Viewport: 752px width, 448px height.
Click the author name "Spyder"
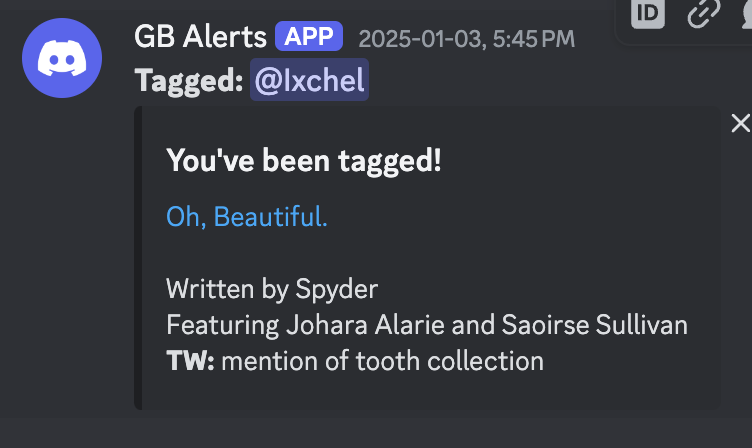337,289
